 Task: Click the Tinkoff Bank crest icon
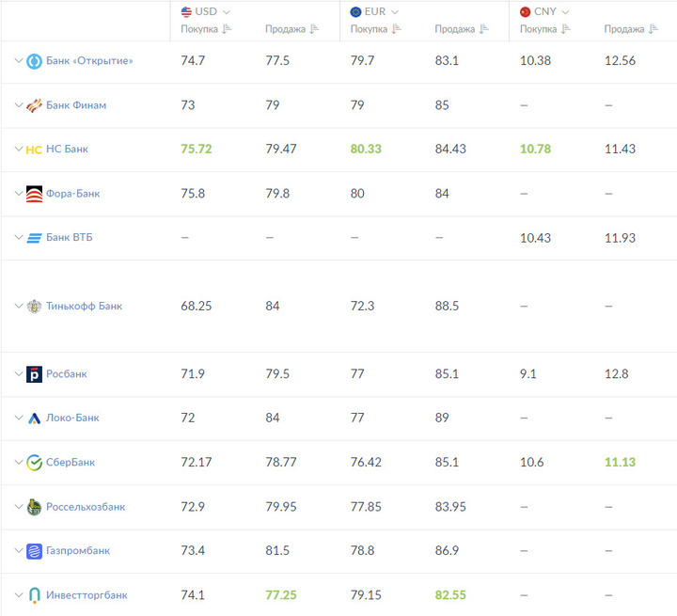pos(34,307)
